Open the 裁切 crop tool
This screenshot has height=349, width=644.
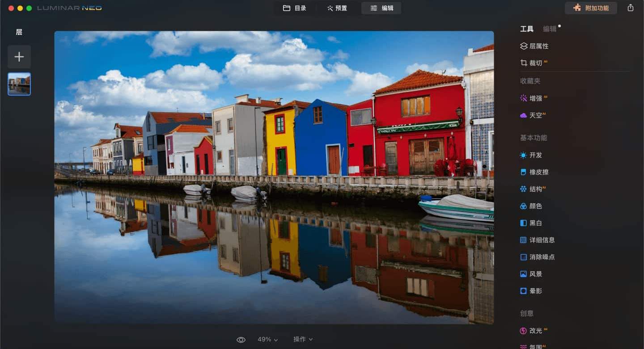535,63
